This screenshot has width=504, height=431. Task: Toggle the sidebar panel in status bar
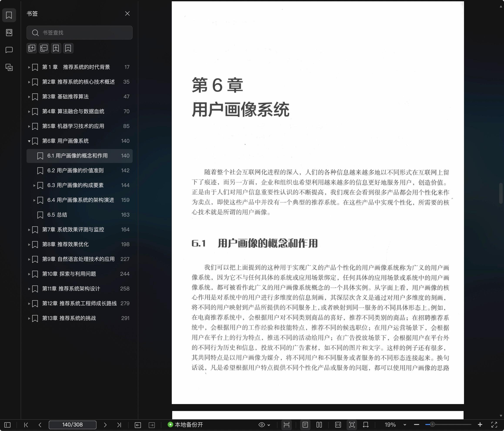tap(8, 425)
